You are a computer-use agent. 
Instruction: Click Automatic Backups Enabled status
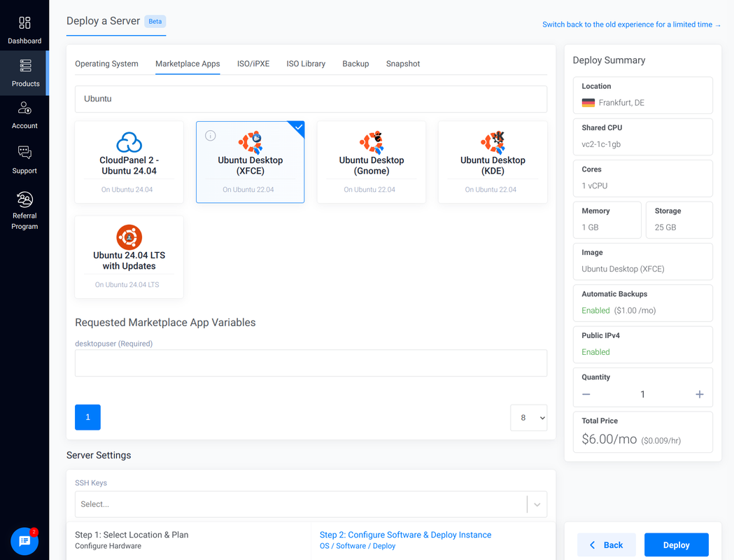pos(595,310)
